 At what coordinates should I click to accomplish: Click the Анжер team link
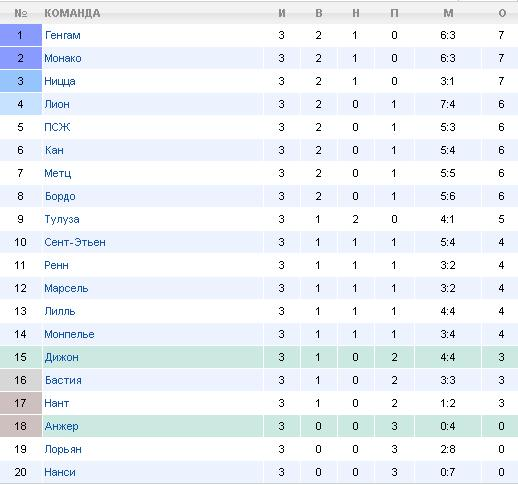[x=62, y=426]
